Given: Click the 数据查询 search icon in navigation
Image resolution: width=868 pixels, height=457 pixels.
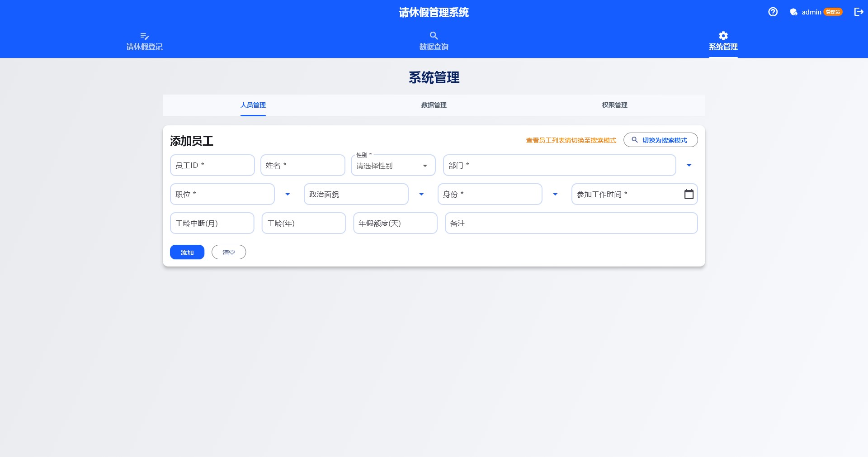Looking at the screenshot, I should coord(434,36).
